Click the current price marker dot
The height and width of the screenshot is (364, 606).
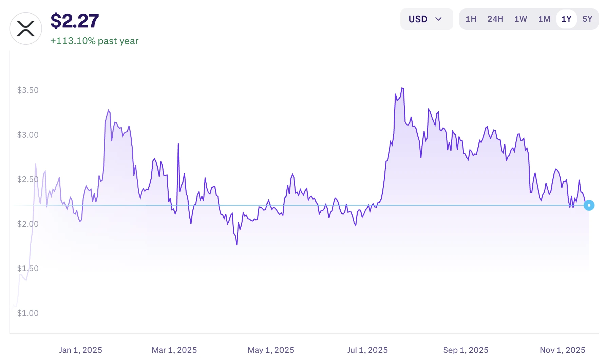pos(589,205)
